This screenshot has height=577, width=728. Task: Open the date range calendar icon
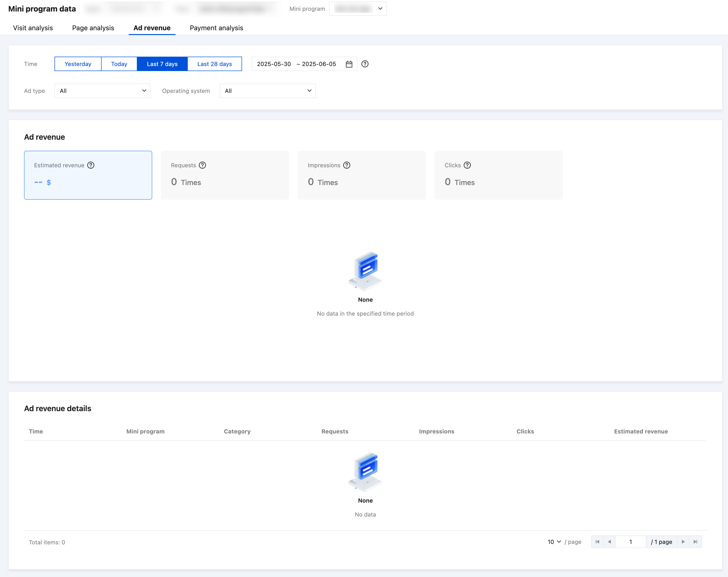tap(349, 64)
